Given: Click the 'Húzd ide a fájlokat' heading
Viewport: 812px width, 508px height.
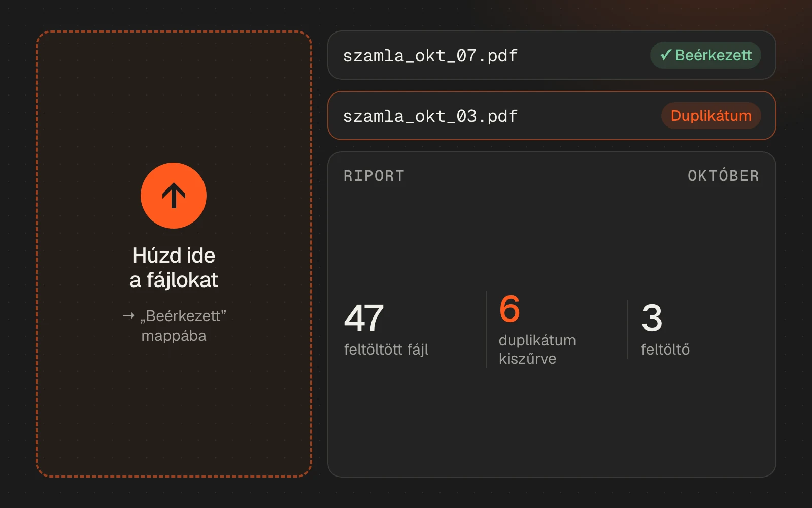Looking at the screenshot, I should pyautogui.click(x=174, y=268).
